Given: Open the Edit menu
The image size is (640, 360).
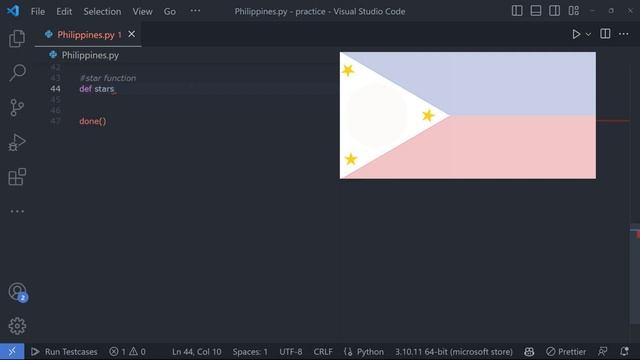Looking at the screenshot, I should (64, 11).
